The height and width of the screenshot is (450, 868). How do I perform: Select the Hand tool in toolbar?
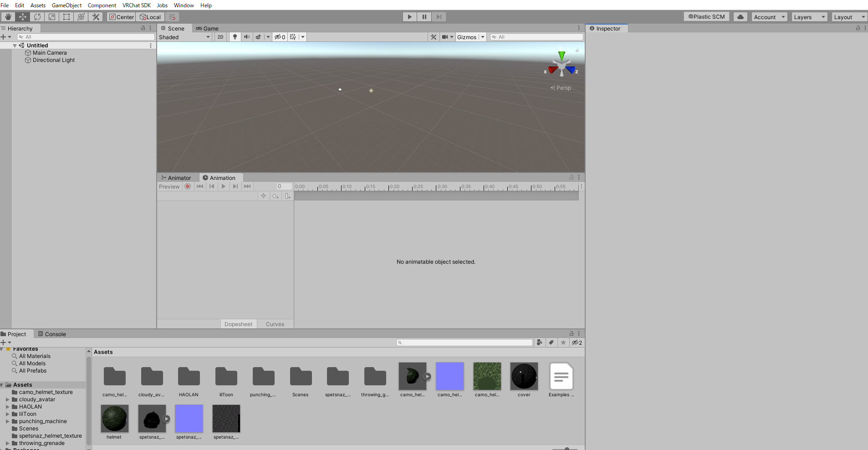(8, 17)
